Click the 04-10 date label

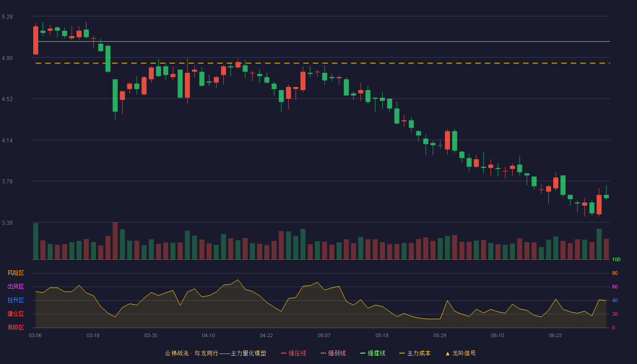point(208,335)
